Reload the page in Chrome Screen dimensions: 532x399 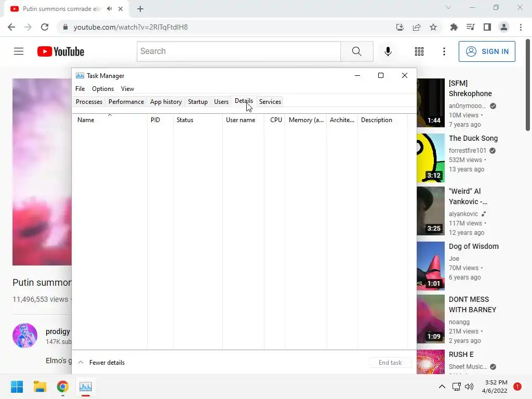click(x=45, y=27)
